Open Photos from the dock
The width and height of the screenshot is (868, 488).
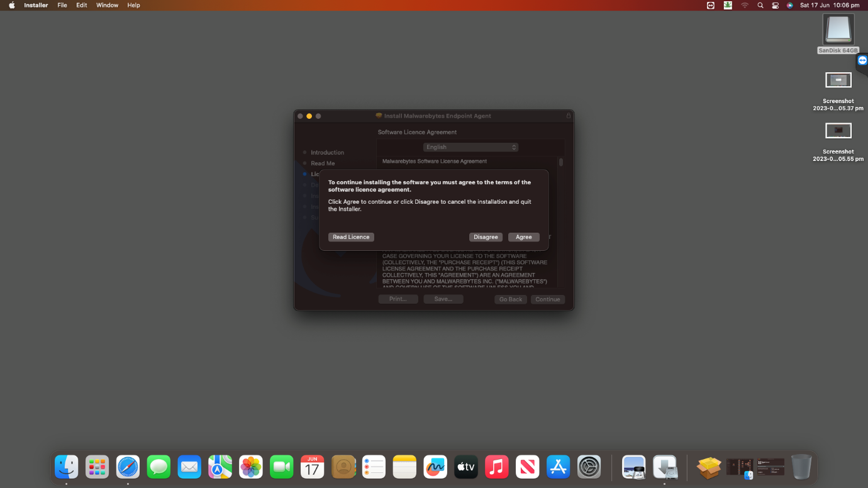251,467
